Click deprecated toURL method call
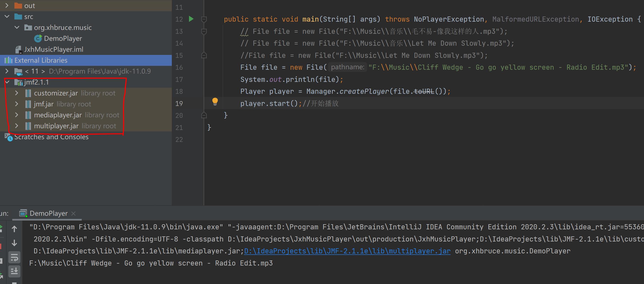Image resolution: width=644 pixels, height=284 pixels. tap(424, 91)
